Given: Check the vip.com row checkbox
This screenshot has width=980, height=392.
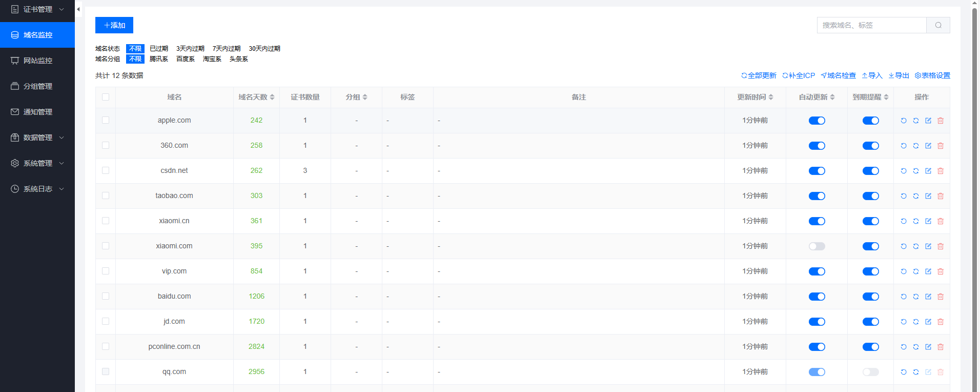Looking at the screenshot, I should [106, 271].
